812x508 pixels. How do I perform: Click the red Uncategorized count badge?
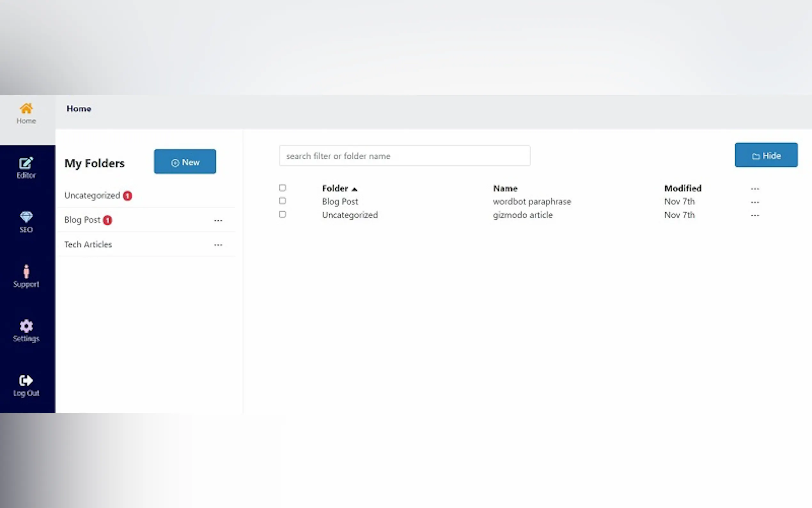127,195
